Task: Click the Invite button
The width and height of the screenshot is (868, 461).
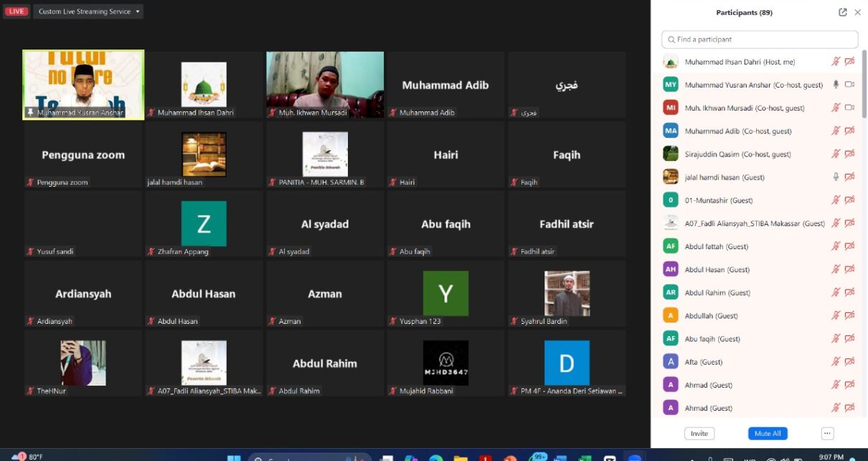Action: 699,434
